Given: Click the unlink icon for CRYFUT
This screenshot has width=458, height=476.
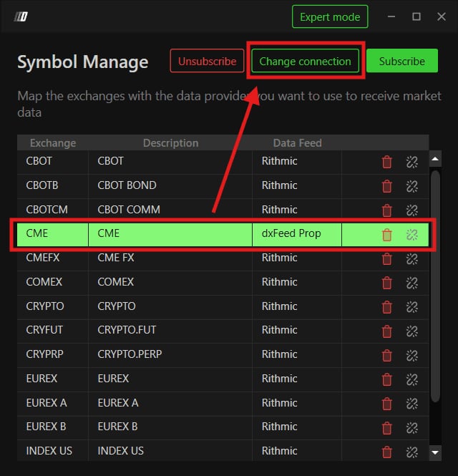Looking at the screenshot, I should [x=412, y=331].
